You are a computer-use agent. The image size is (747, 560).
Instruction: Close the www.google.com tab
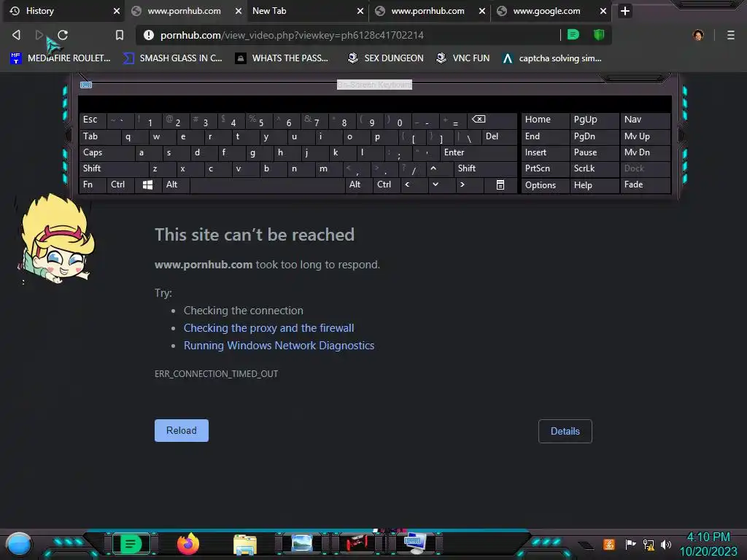tap(603, 11)
